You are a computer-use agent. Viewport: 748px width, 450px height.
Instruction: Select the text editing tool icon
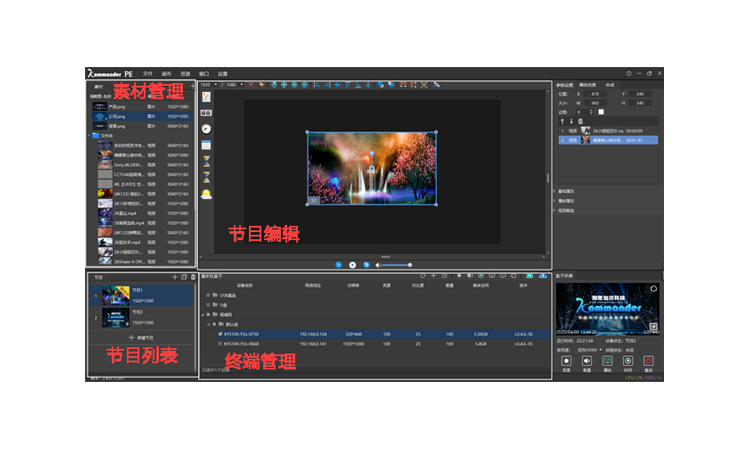206,97
